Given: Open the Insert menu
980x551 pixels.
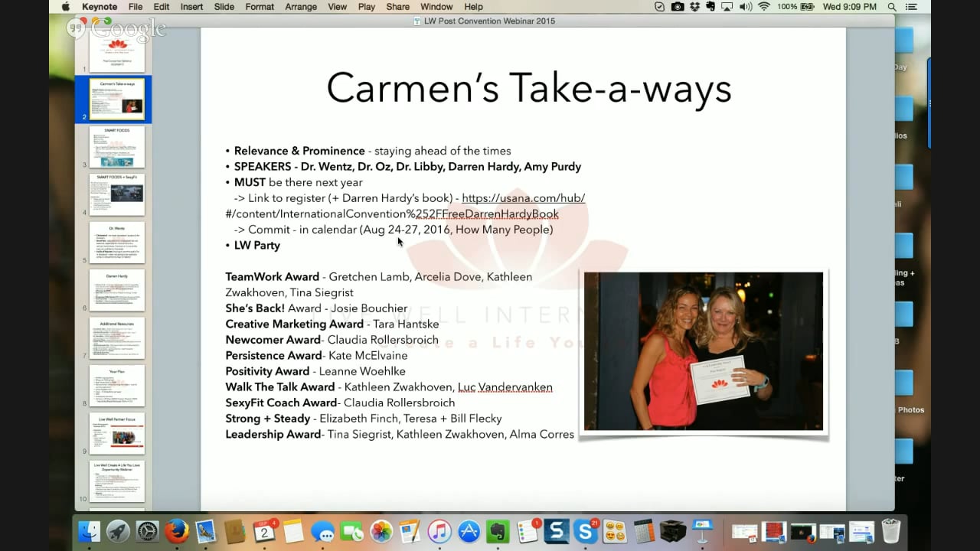Looking at the screenshot, I should (191, 7).
